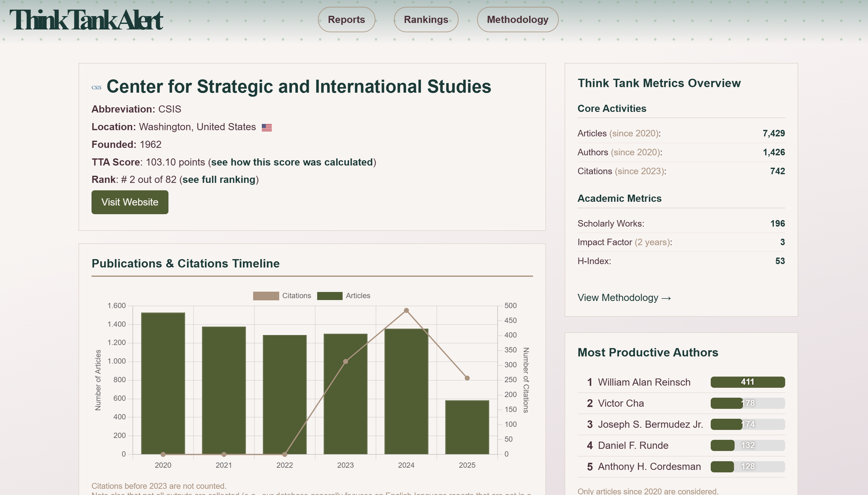Click the 2021 articles bar
The width and height of the screenshot is (868, 495).
tap(224, 390)
